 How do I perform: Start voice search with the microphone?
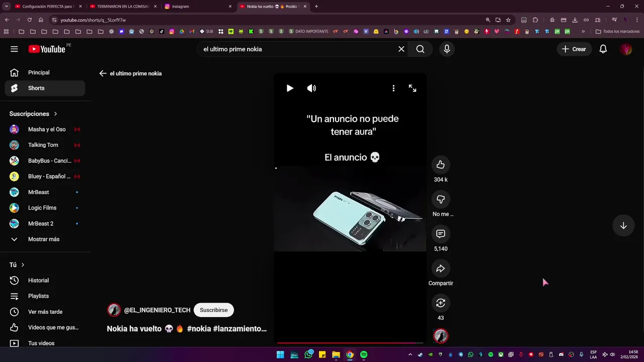click(x=447, y=49)
